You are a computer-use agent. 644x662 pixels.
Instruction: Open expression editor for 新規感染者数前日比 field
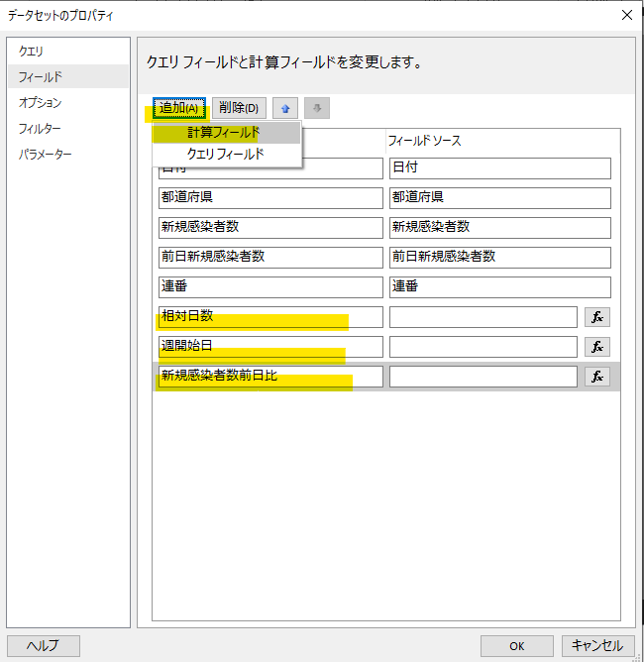point(597,377)
